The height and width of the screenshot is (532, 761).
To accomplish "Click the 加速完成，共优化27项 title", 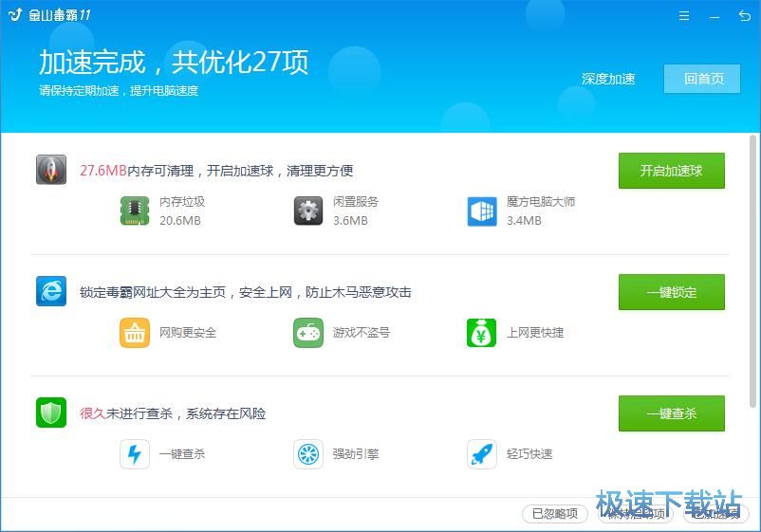I will tap(174, 62).
